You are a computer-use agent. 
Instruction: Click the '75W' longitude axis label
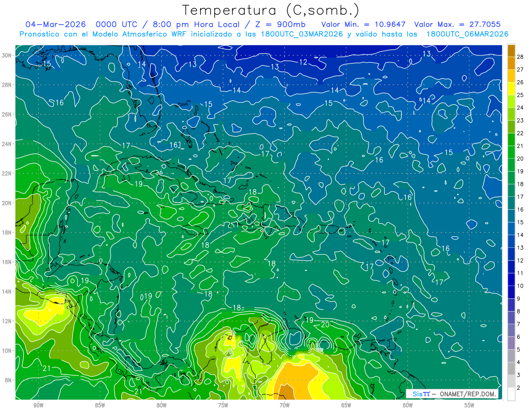click(x=223, y=405)
